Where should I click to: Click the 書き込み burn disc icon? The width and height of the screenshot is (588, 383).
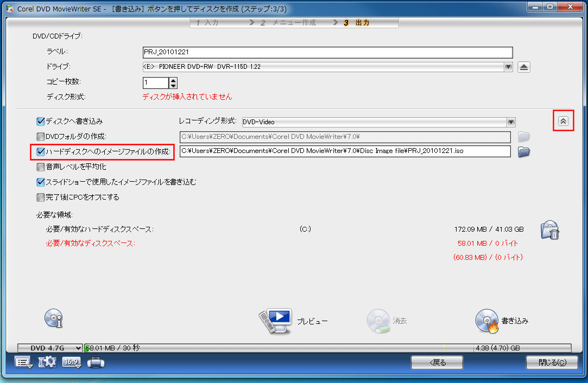pos(487,321)
